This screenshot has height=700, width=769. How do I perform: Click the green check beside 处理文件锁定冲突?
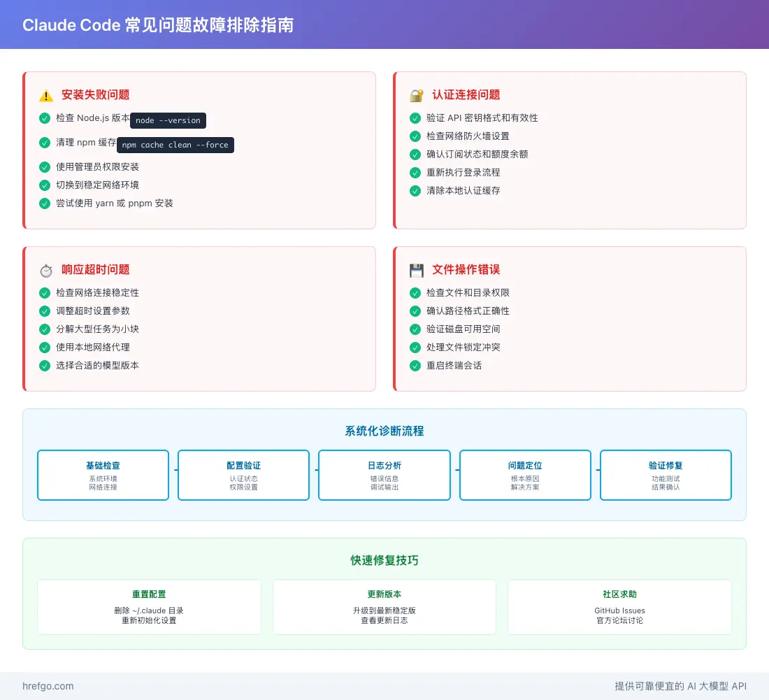pos(415,348)
